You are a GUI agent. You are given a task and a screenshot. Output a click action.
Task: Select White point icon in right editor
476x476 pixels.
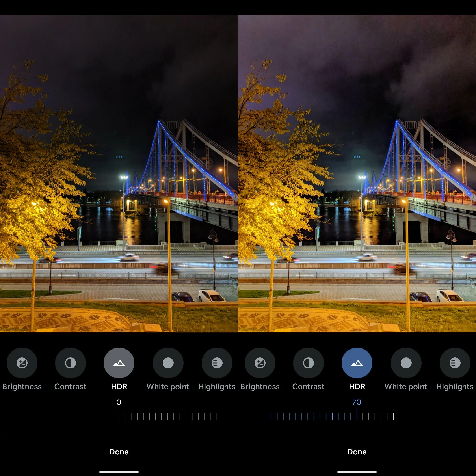click(x=406, y=363)
